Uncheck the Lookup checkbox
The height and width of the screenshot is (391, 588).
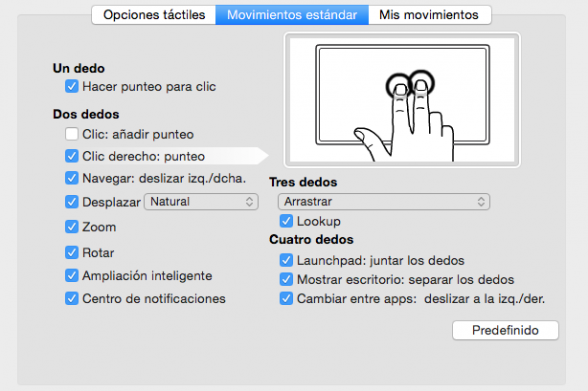pyautogui.click(x=286, y=221)
